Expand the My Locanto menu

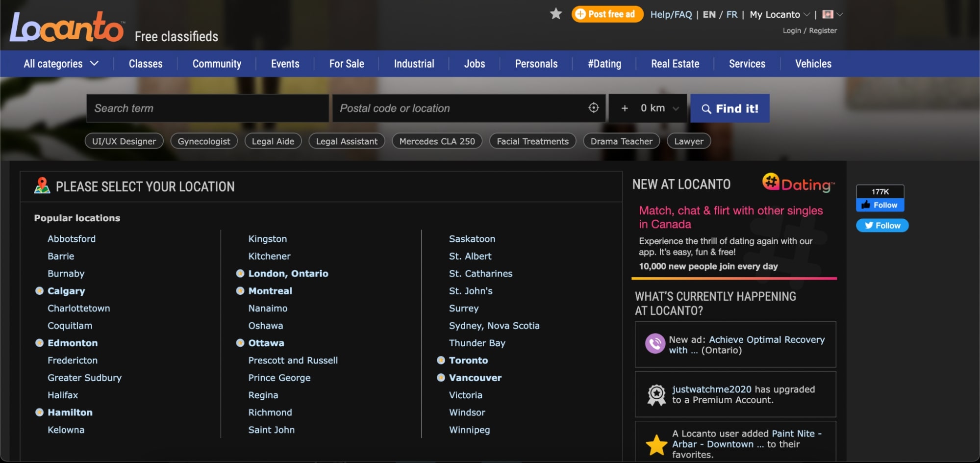[779, 15]
